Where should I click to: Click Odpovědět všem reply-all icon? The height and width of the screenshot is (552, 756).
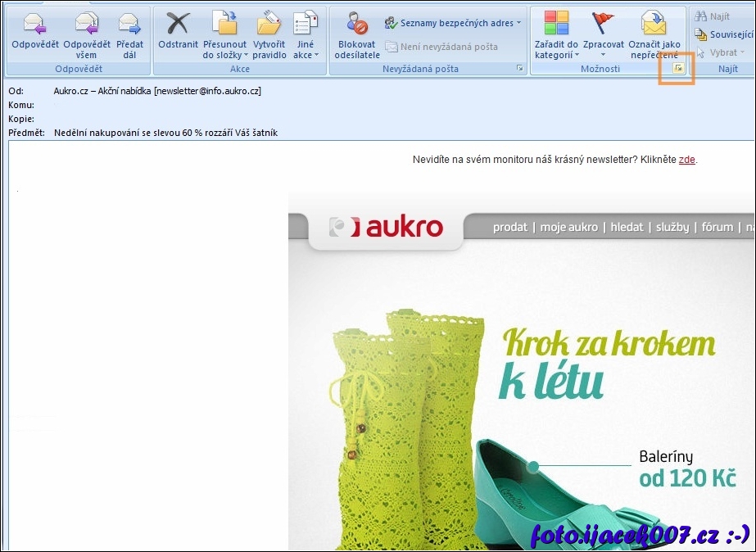coord(86,23)
